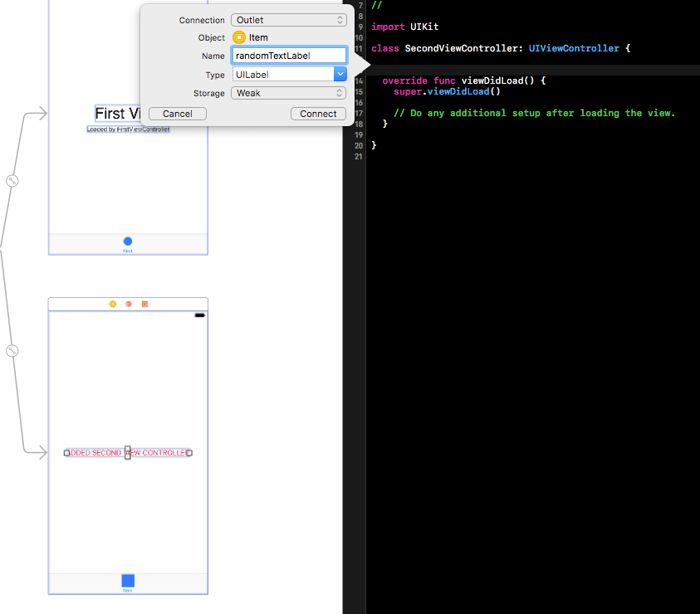
Task: Click line number 20 in the gutter
Action: tap(359, 145)
